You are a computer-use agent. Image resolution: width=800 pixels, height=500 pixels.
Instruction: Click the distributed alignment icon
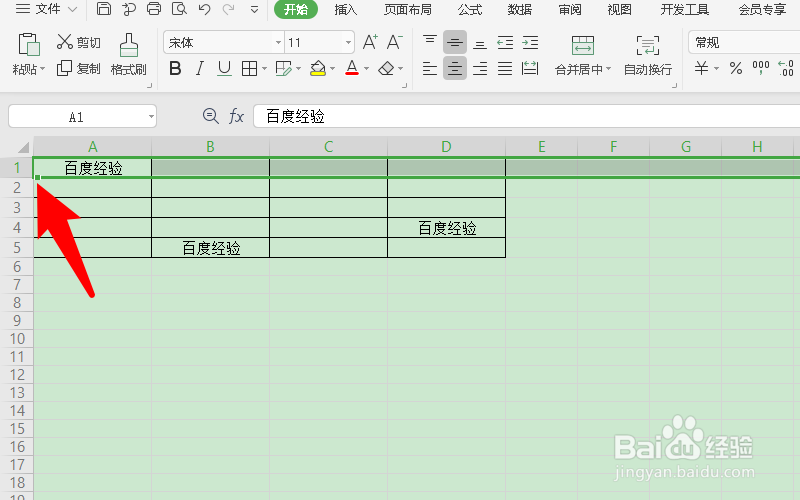(x=530, y=68)
